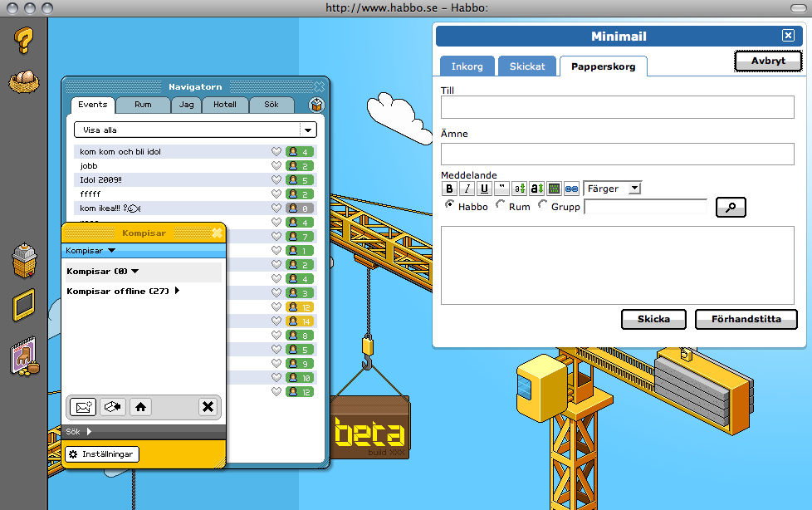The width and height of the screenshot is (812, 510).
Task: Collapse the 'Kompisar (0)' group
Action: [102, 271]
